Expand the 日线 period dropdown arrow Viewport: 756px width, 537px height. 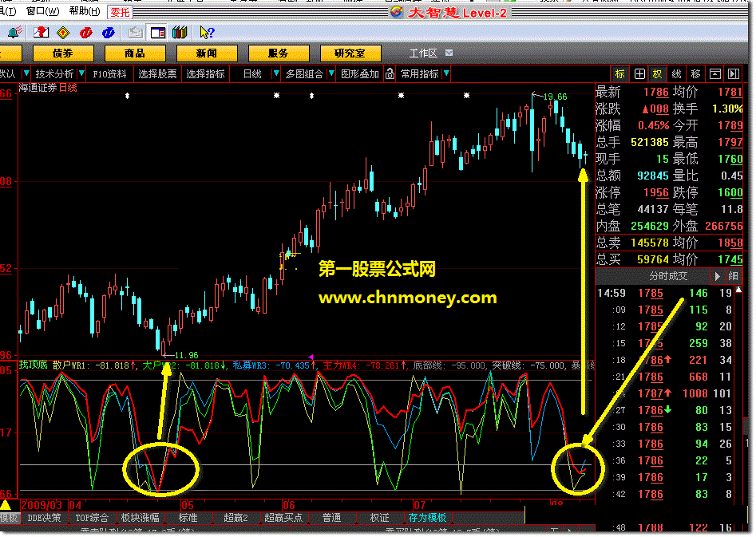click(275, 73)
